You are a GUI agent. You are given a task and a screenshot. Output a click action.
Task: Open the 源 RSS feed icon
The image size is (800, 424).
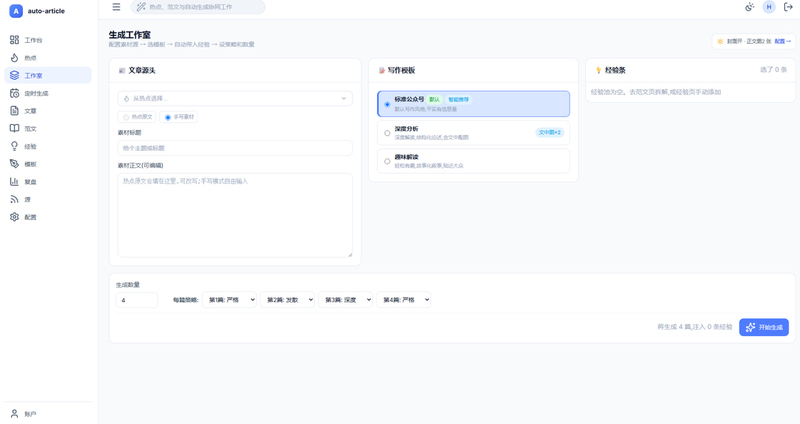pos(14,199)
